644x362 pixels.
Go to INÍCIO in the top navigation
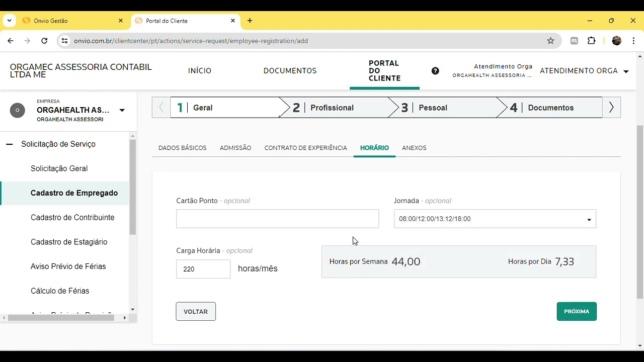click(200, 71)
